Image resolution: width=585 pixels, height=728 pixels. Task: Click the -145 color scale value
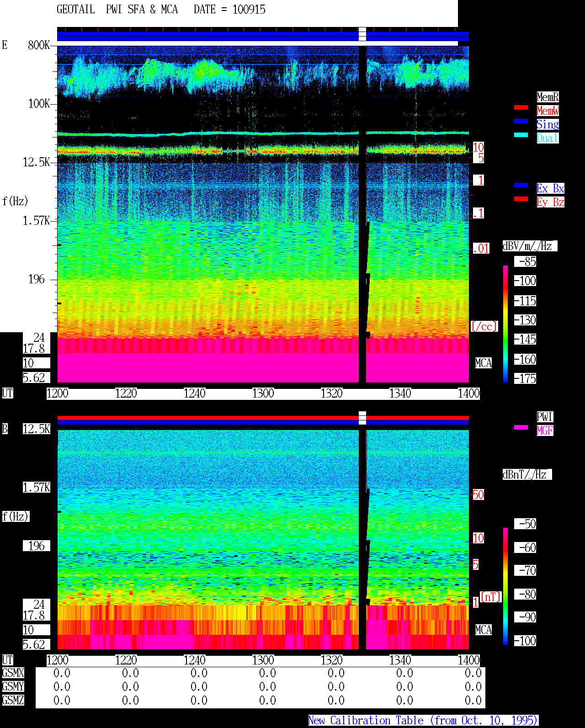[x=526, y=339]
